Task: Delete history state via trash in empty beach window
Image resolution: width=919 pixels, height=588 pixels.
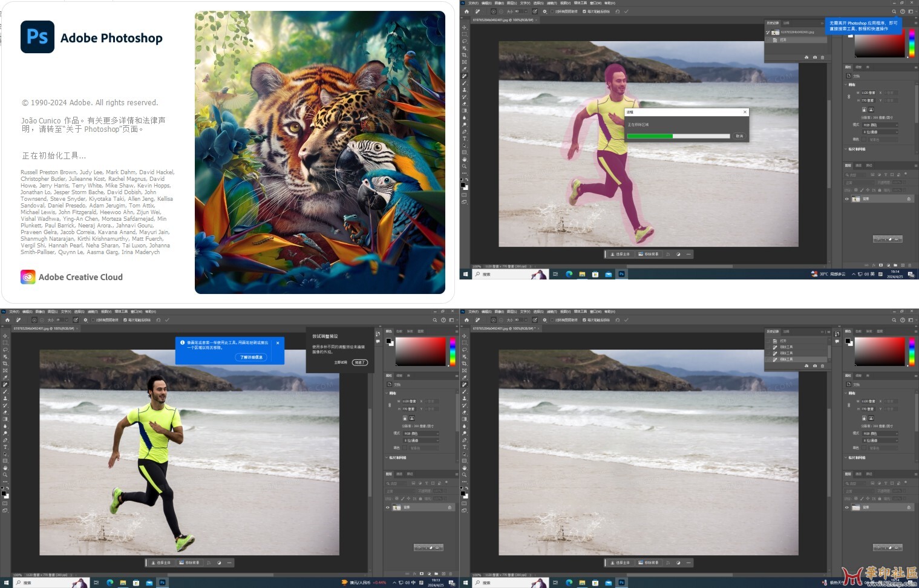Action: pos(822,366)
